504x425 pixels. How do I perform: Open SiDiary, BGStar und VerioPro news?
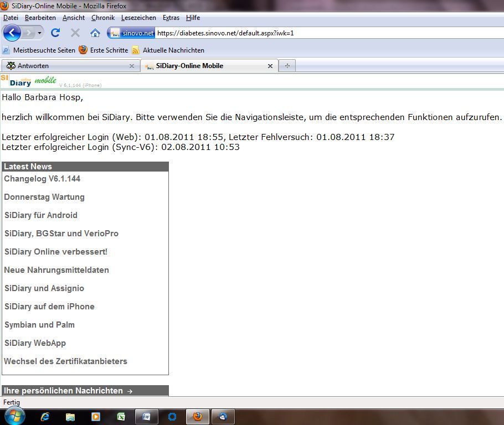point(61,234)
